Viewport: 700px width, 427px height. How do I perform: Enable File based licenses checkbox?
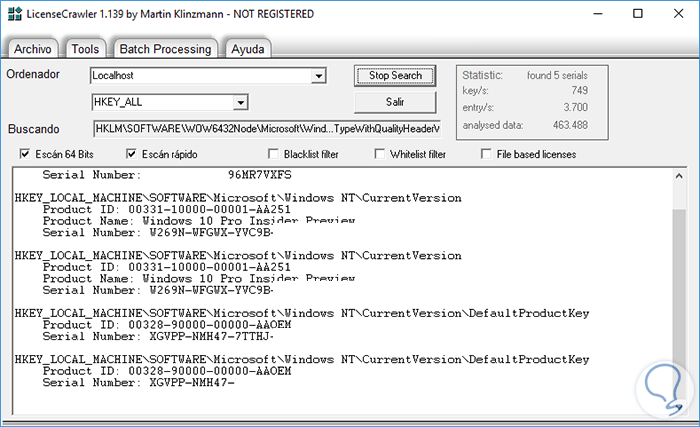pos(487,154)
